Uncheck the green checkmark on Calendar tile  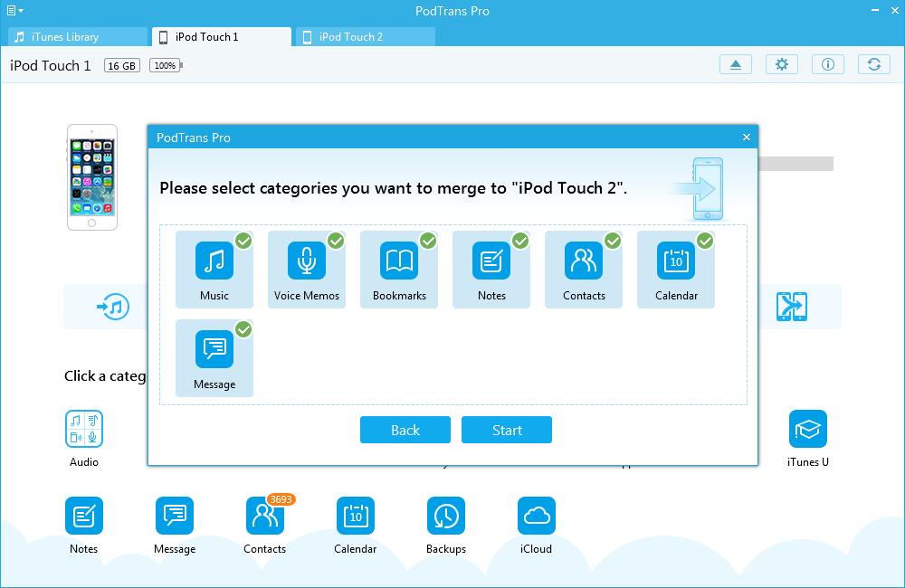coord(705,241)
